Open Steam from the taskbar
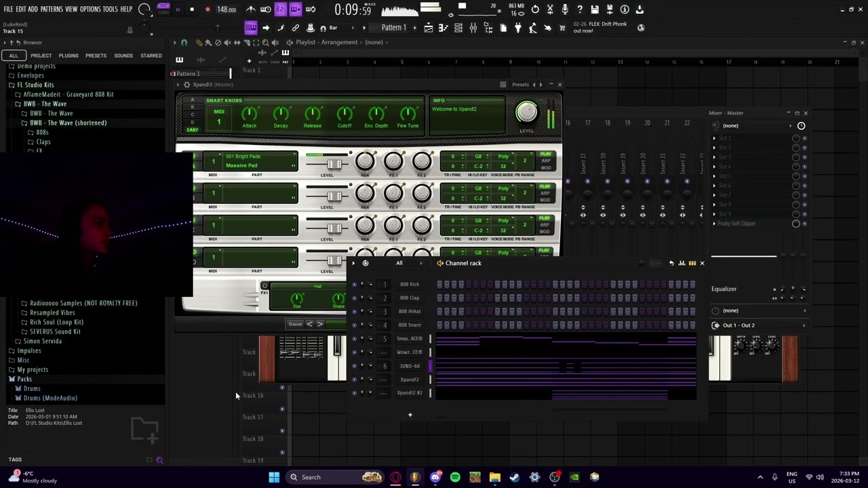This screenshot has height=488, width=868. point(515,477)
